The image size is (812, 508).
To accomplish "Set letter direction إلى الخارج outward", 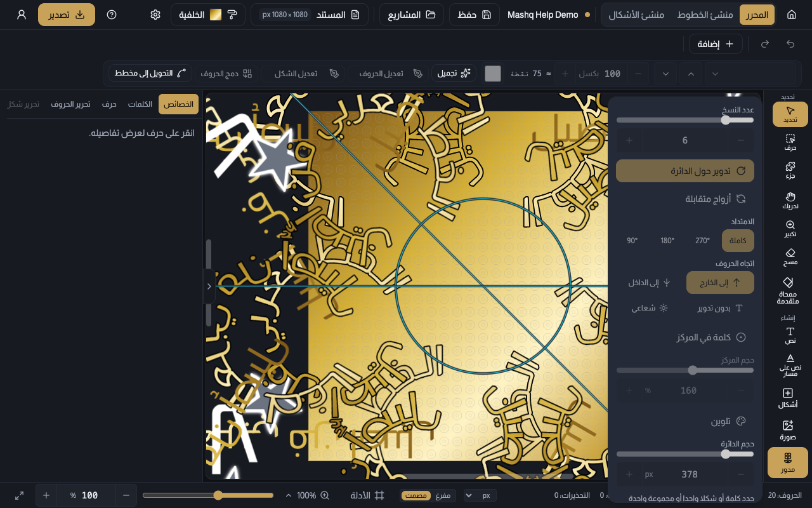I will (720, 283).
